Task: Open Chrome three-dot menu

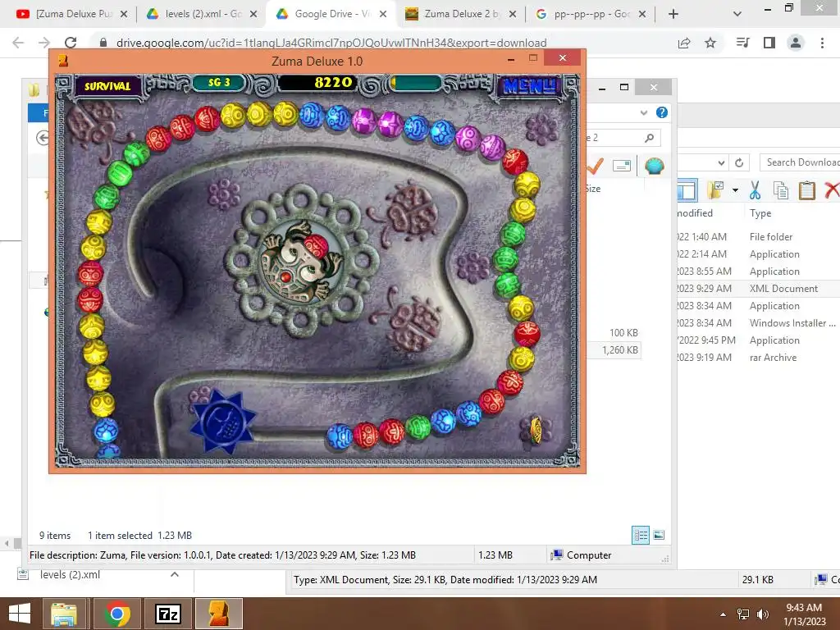Action: coord(822,43)
